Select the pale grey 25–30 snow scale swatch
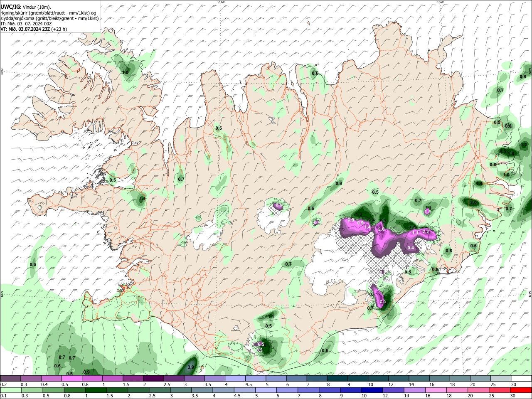The width and height of the screenshot is (532, 399). point(501,378)
